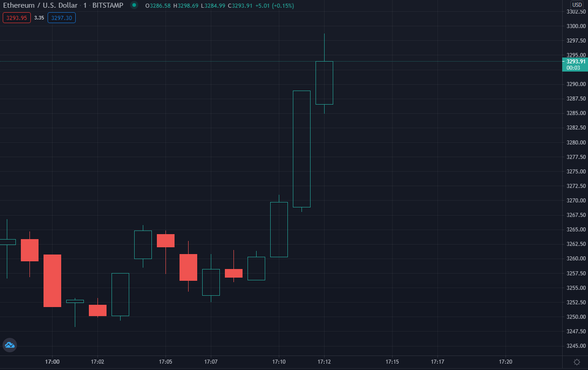The image size is (588, 370).
Task: Select the tall green 17:11 candle
Action: pos(301,149)
